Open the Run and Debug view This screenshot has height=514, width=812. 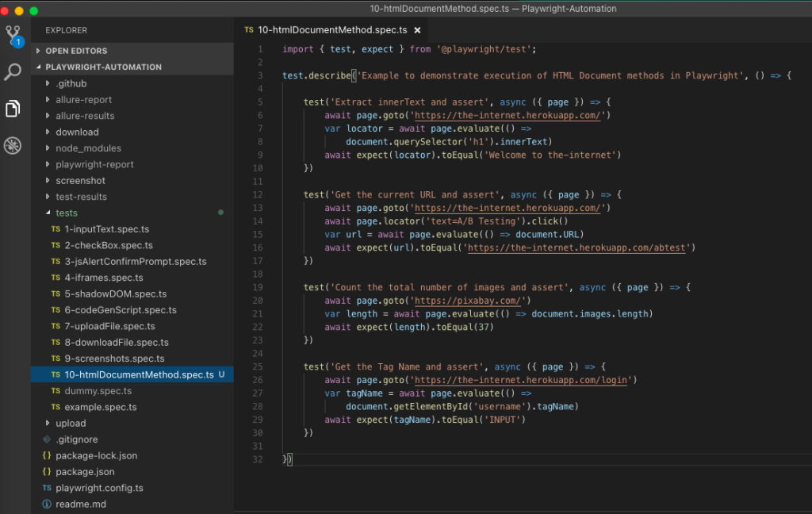coord(12,145)
